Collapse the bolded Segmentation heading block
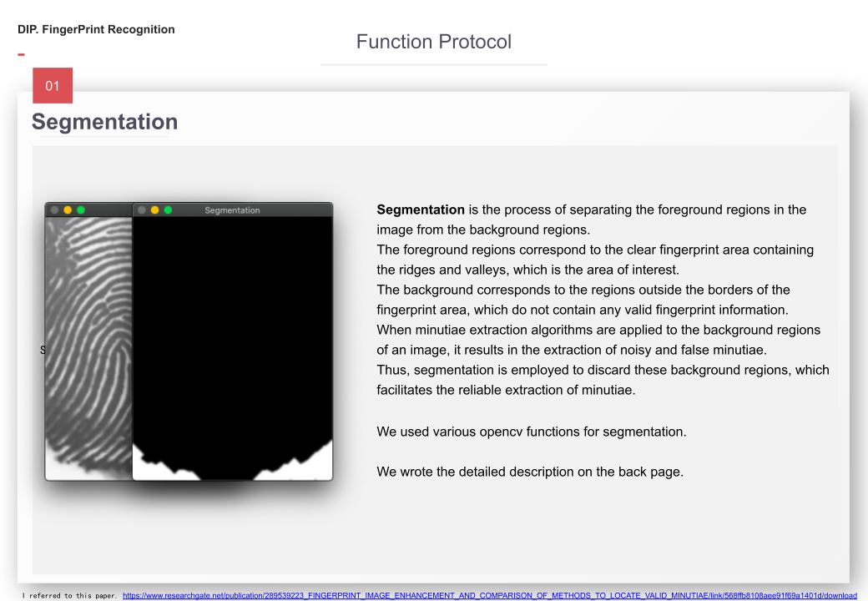Image resolution: width=868 pixels, height=601 pixels. pos(104,122)
